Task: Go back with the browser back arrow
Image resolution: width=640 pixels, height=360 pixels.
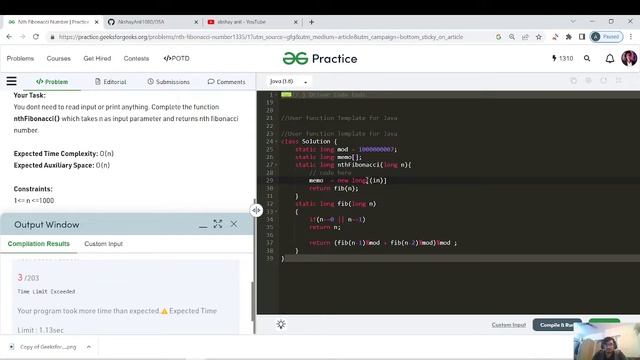Action: click(9, 37)
